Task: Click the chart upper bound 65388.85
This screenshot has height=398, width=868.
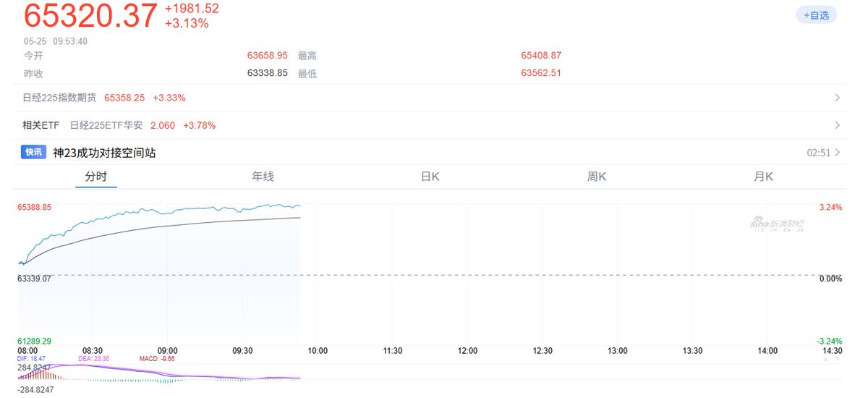Action: tap(35, 207)
